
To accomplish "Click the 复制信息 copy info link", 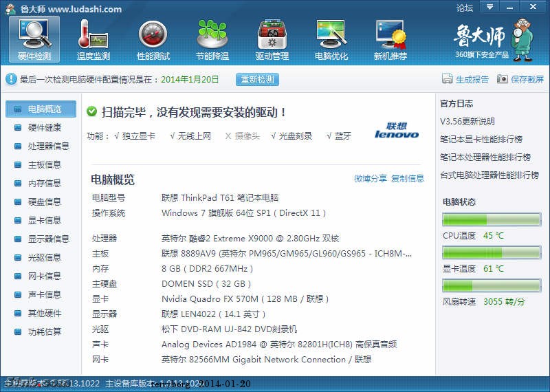I will click(x=408, y=179).
